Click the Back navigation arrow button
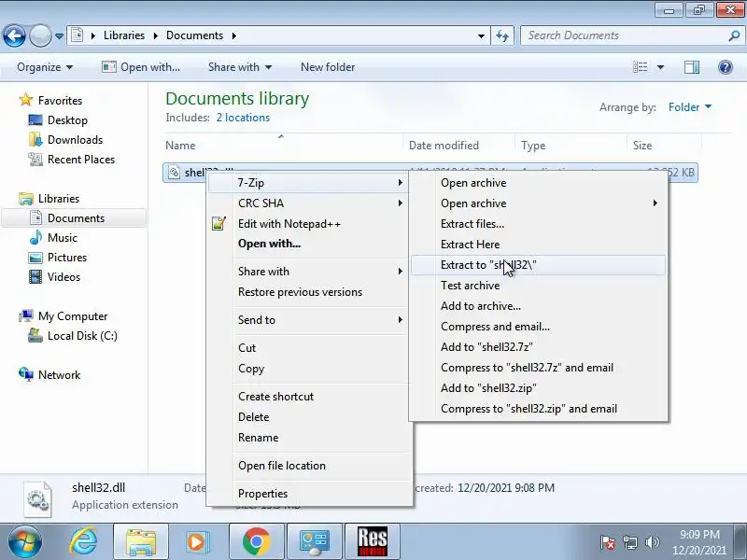Image resolution: width=747 pixels, height=560 pixels. click(14, 35)
